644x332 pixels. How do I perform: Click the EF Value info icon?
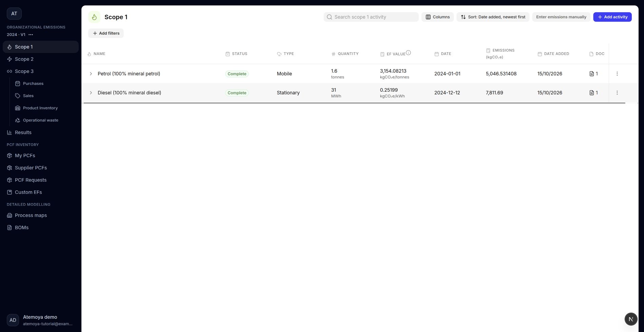(409, 53)
